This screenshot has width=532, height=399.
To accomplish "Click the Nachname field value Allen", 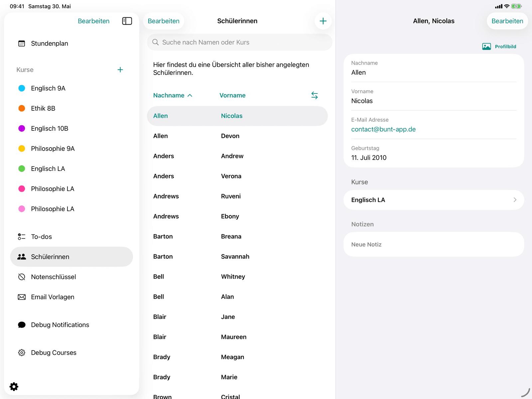I will click(x=358, y=72).
